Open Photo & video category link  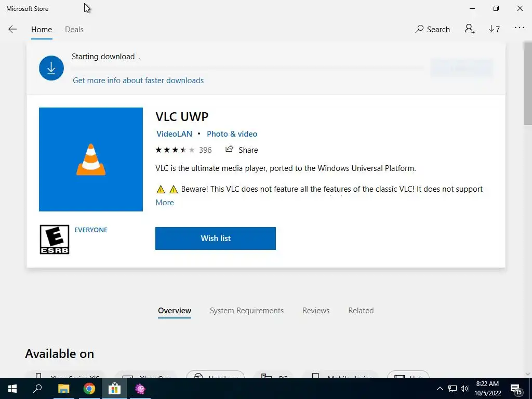click(x=232, y=134)
